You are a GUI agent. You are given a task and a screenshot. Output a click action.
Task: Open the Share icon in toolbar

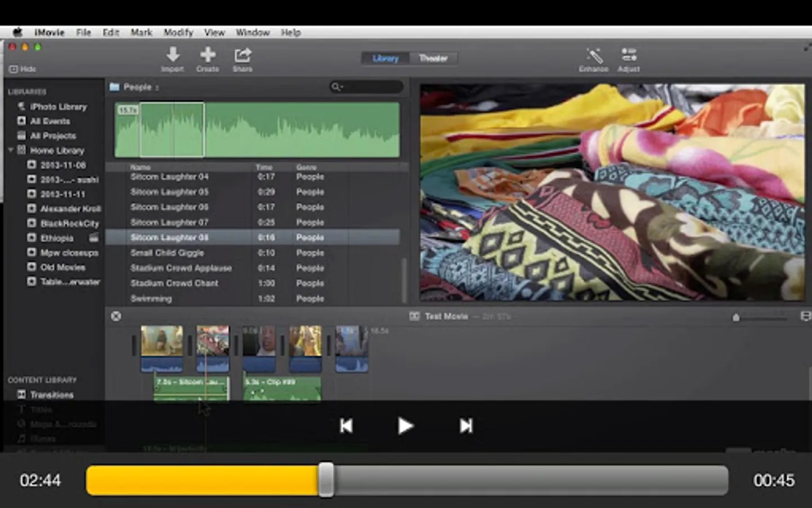coord(242,55)
